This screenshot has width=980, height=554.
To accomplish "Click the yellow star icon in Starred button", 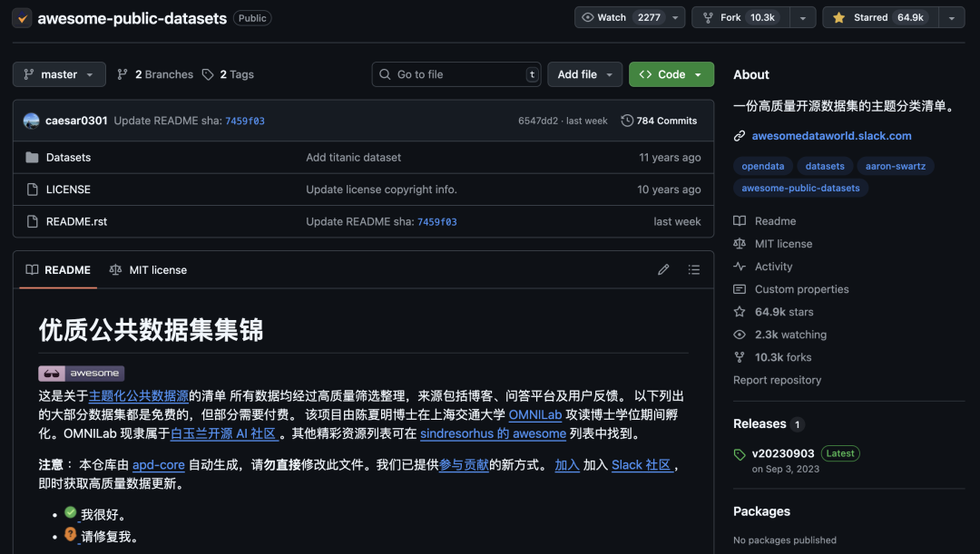I will (838, 17).
